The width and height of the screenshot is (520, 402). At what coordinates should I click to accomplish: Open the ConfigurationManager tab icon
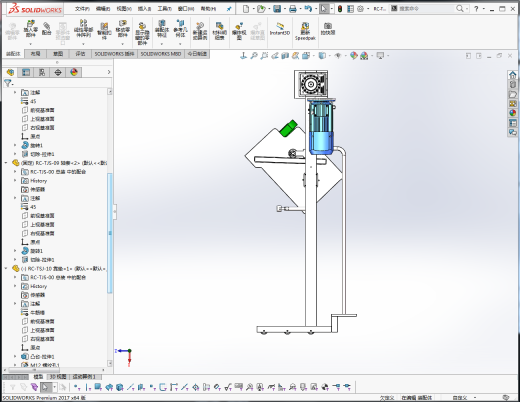click(x=42, y=72)
